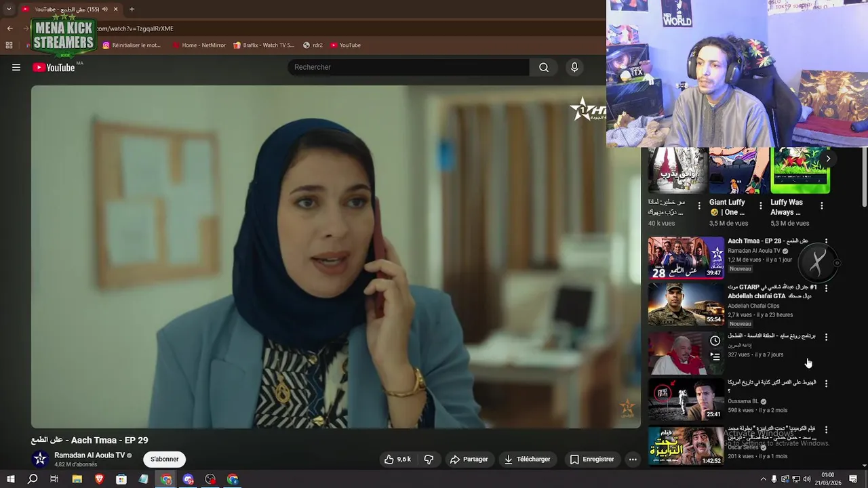Download the video with Télécharger
This screenshot has width=868, height=488.
click(527, 460)
